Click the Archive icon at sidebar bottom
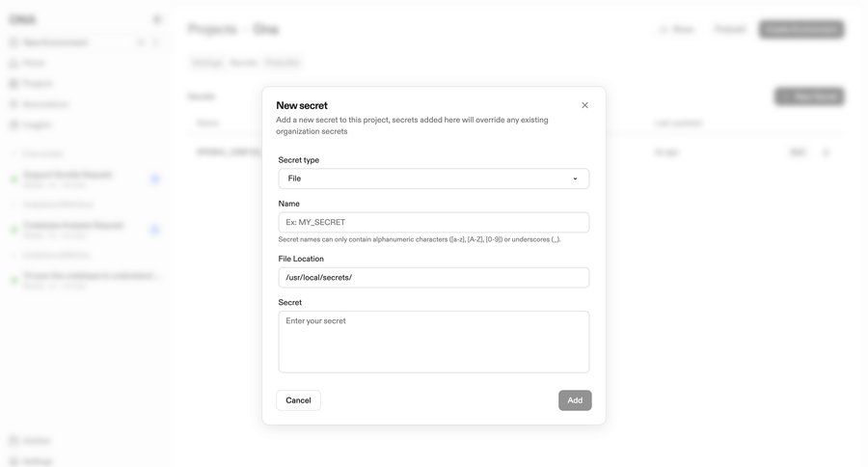Screen dimensions: 868x467 pyautogui.click(x=14, y=441)
